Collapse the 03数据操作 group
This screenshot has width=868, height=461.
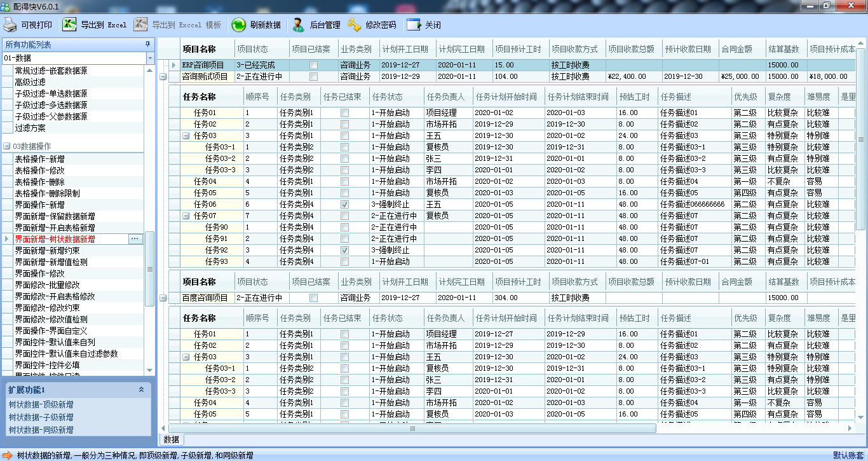click(x=7, y=146)
